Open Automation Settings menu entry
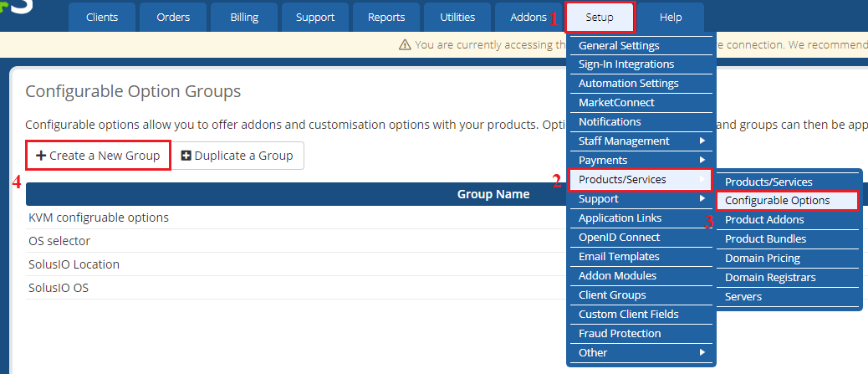Screen dimensions: 868x374 pos(628,84)
